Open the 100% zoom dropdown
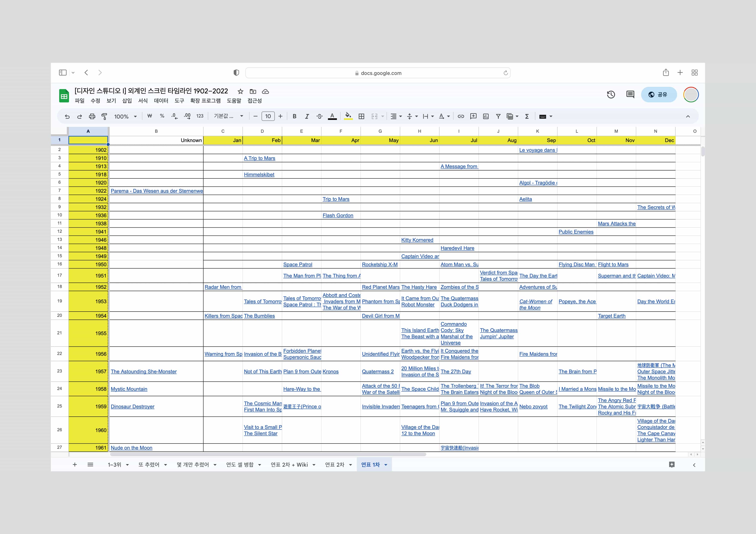The width and height of the screenshot is (756, 534). point(125,116)
